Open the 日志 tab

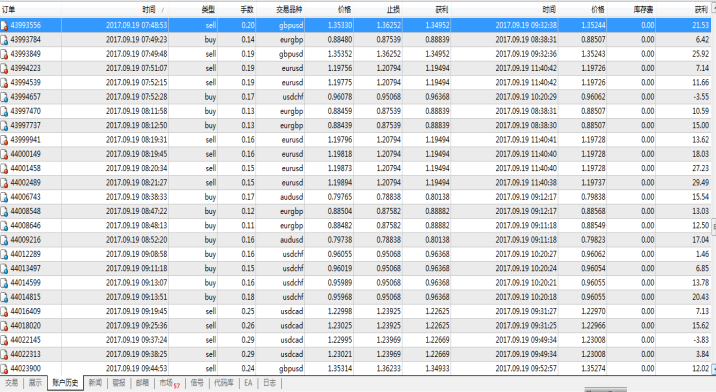click(269, 383)
